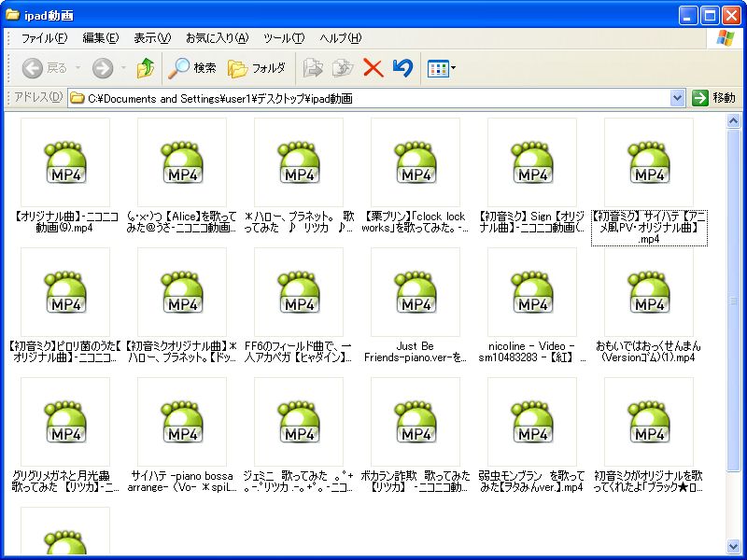Click the file name text Just Be Friends-piano.ver
This screenshot has width=747, height=560.
coord(416,352)
